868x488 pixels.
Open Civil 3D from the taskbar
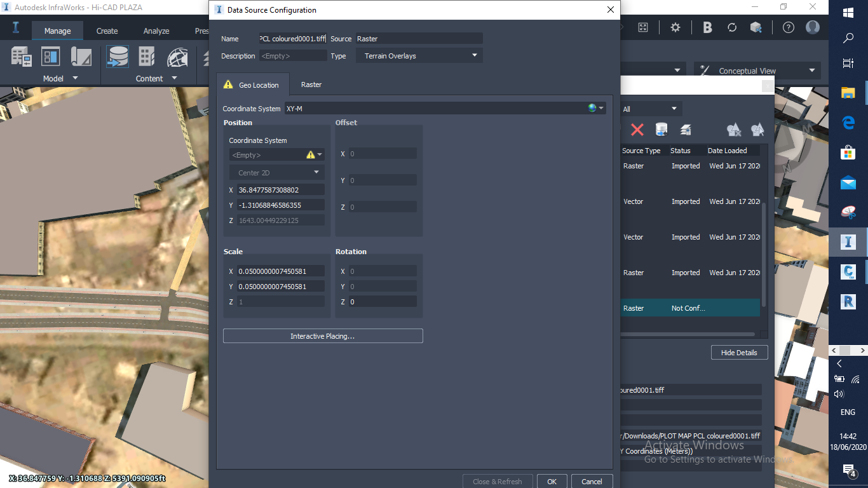click(x=848, y=271)
